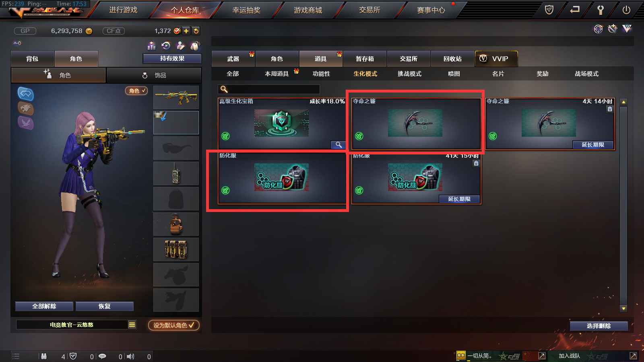Click the shield security icon in the top bar

549,10
